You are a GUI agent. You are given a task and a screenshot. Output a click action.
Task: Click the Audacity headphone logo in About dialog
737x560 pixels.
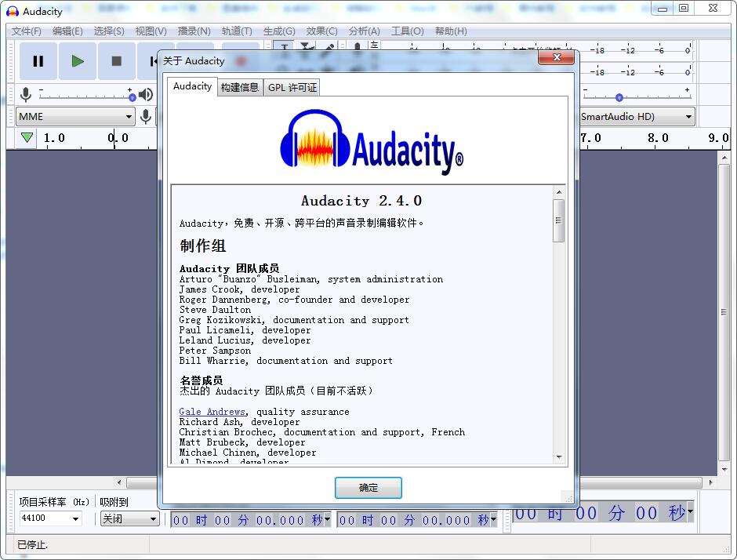click(315, 139)
